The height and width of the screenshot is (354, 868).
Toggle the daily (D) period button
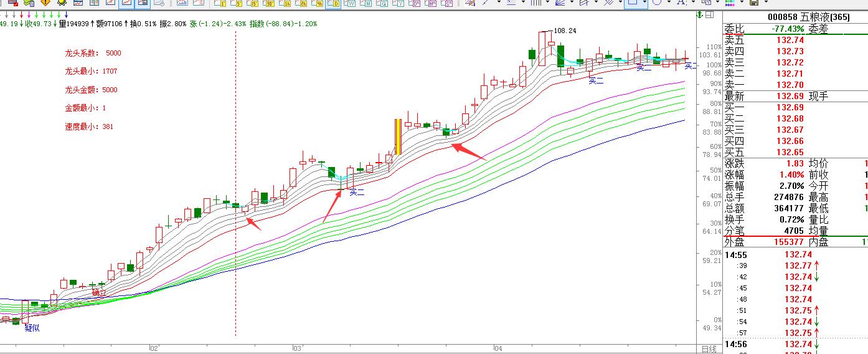pos(333,4)
